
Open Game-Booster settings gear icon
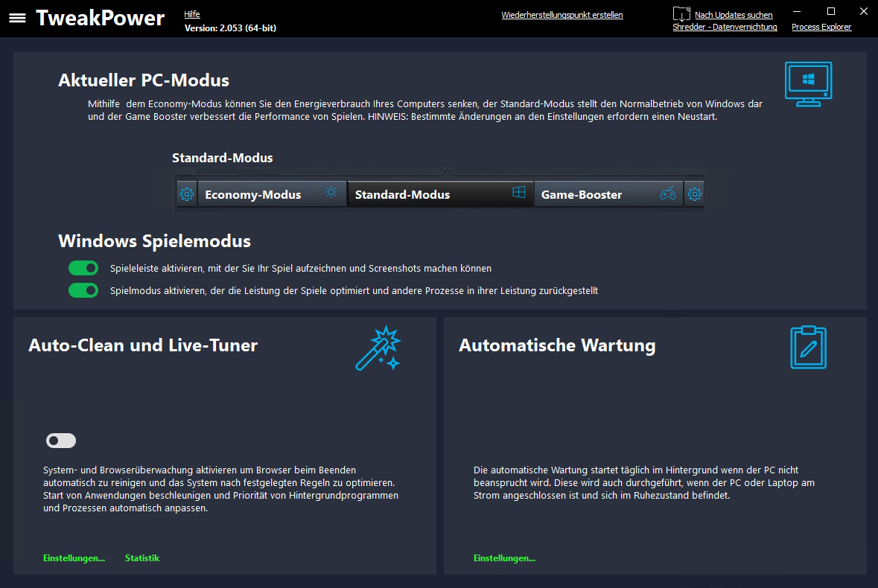(694, 195)
